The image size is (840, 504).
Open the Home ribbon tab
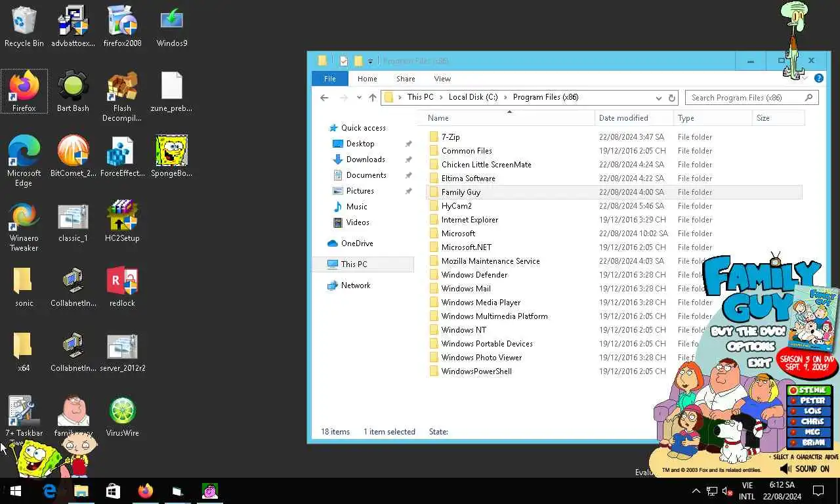click(x=367, y=79)
